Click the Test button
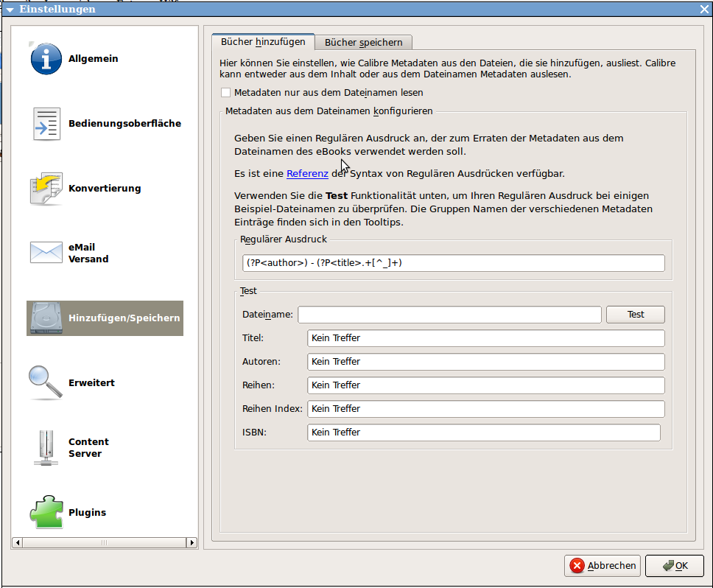The image size is (713, 588). [635, 315]
